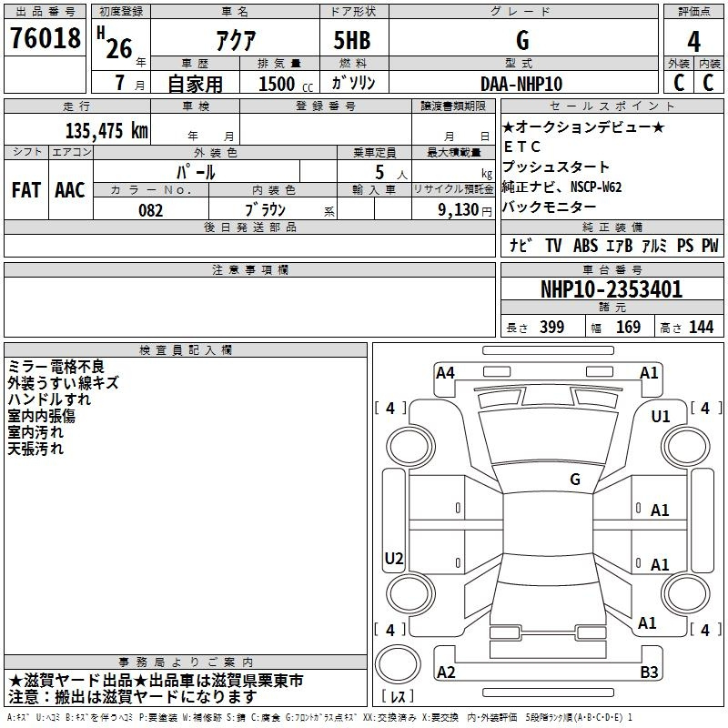Click the width value 169
Screen dimensions: 728x728
pyautogui.click(x=628, y=328)
